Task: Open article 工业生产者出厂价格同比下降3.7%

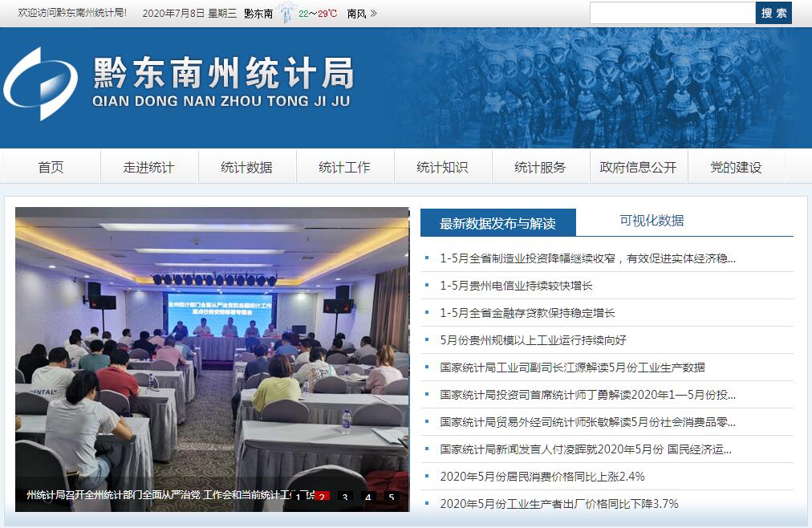Action: (559, 504)
